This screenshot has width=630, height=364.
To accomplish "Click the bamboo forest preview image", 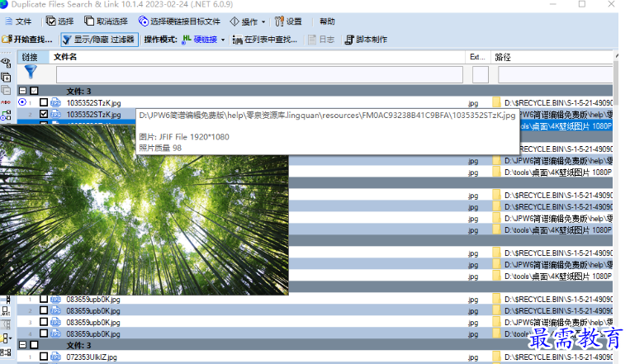I will (x=144, y=210).
